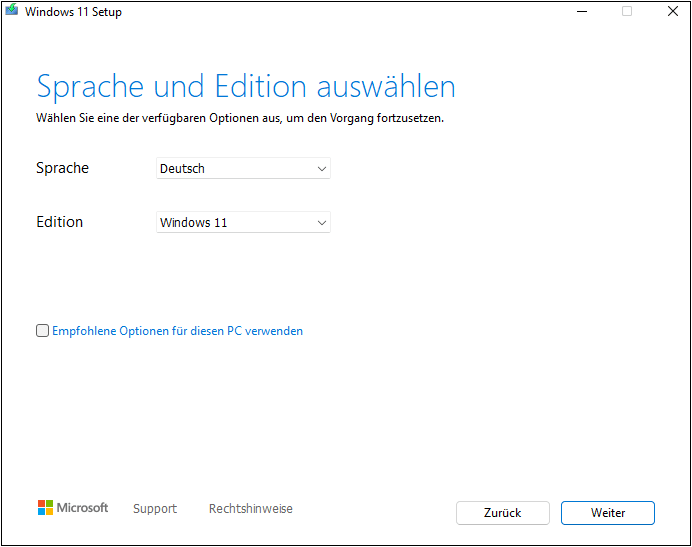Click the Microsoft wordmark text in footer
Viewport: 692px width, 547px height.
[82, 508]
